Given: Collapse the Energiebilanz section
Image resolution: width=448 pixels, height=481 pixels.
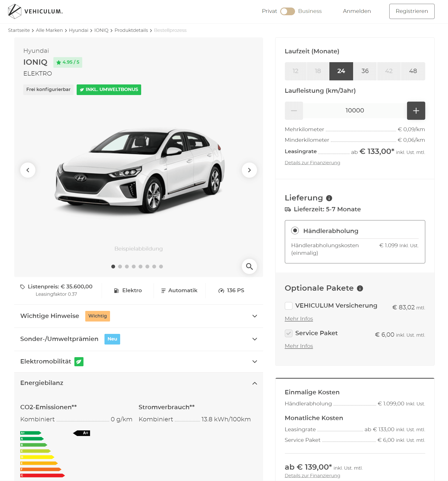Looking at the screenshot, I should point(139,383).
